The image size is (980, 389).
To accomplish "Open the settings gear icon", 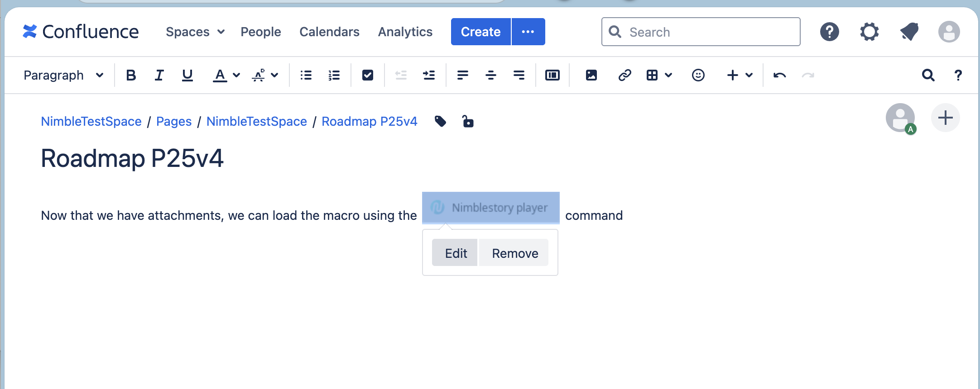I will 870,32.
